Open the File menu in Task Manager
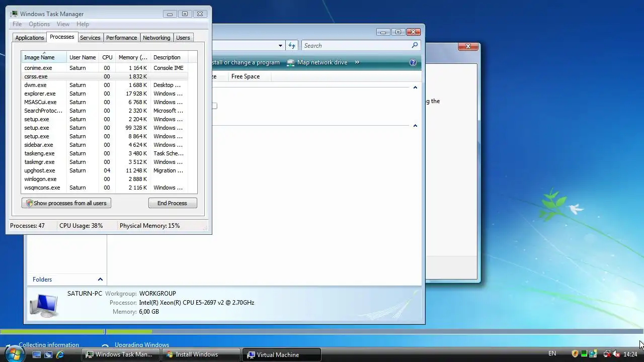The image size is (644, 362). click(17, 24)
